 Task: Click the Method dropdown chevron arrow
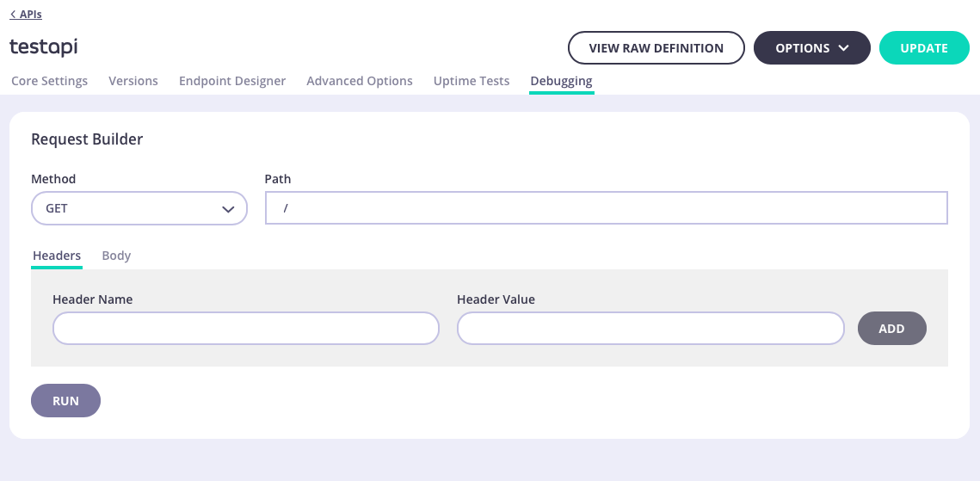pos(228,209)
